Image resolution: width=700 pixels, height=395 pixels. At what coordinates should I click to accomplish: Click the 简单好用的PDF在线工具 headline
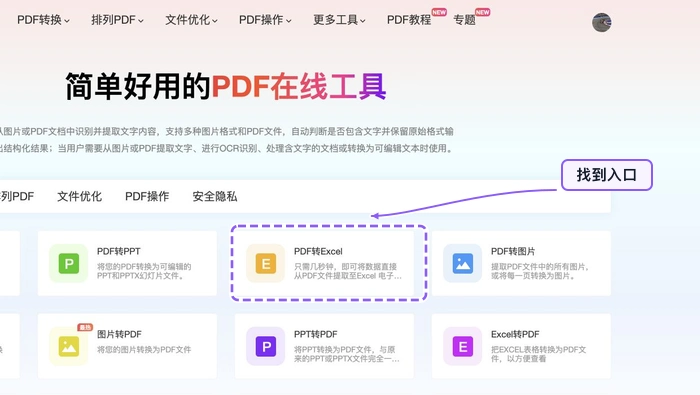(x=226, y=86)
